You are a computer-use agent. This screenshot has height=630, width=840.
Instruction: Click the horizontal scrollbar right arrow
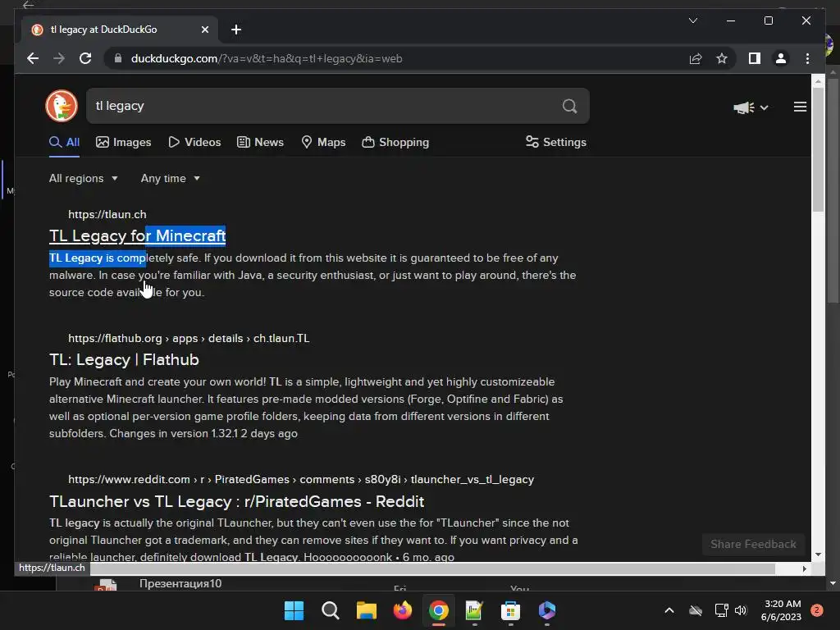[x=805, y=569]
